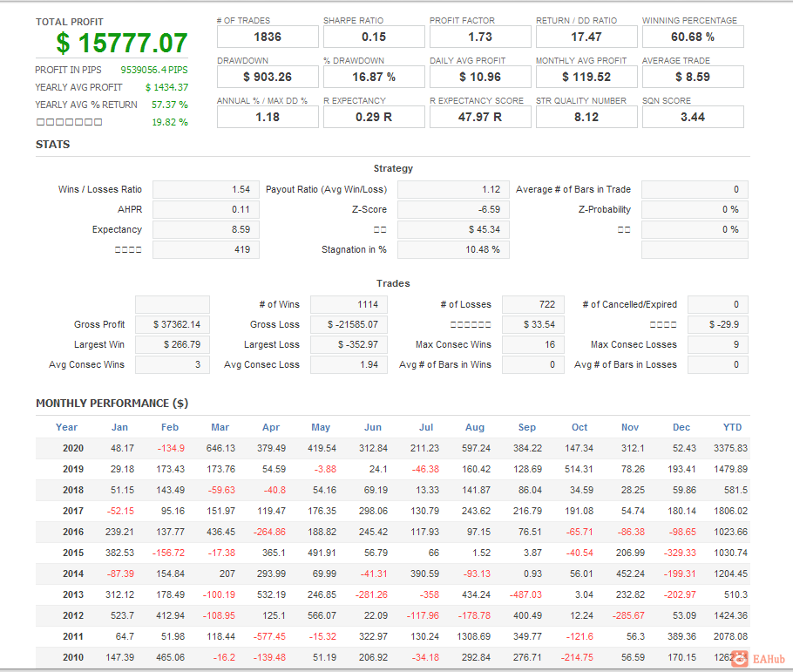This screenshot has width=793, height=672.
Task: Click the Sharpe Ratio value 0.15
Action: click(x=374, y=37)
